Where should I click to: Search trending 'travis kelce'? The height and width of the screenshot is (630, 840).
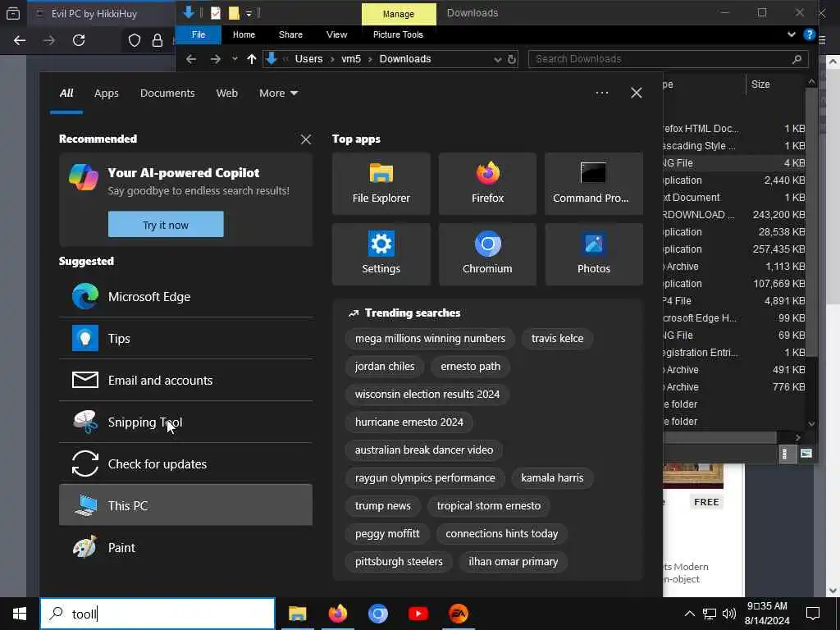(x=557, y=339)
